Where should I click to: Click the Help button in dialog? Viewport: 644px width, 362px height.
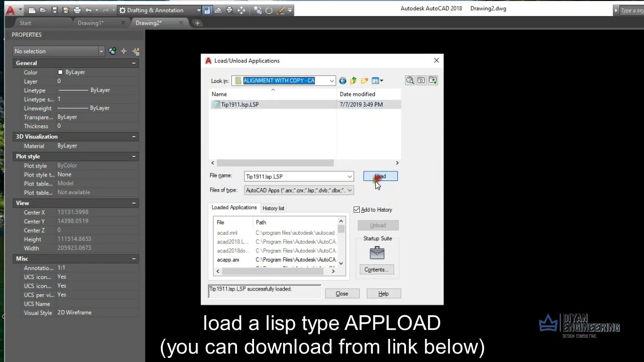383,294
